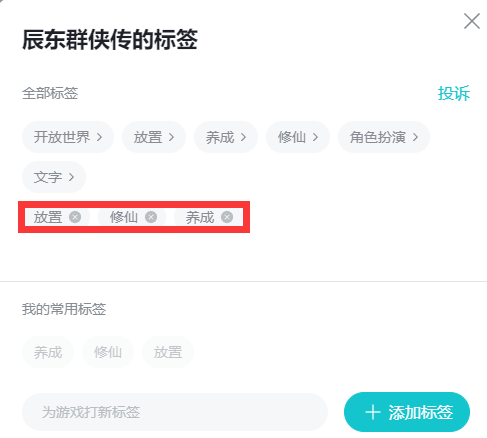
Task: Open the 养成 tag in 全部标签
Action: 226,137
